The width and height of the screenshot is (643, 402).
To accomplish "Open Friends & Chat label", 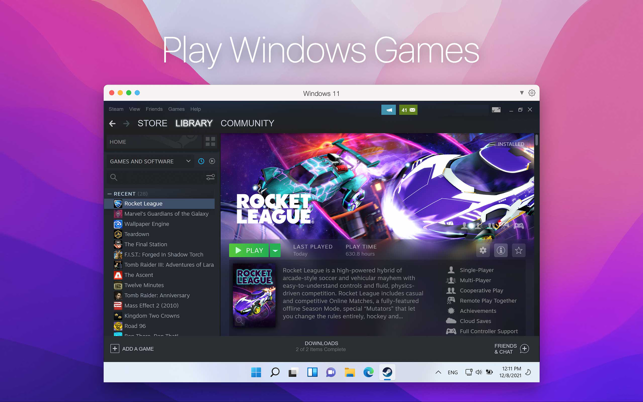I will pos(505,349).
